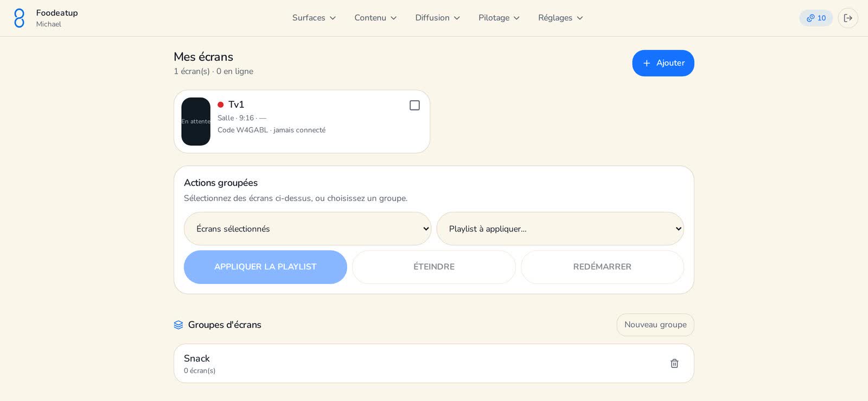Expand the Pilotage menu

tap(499, 18)
